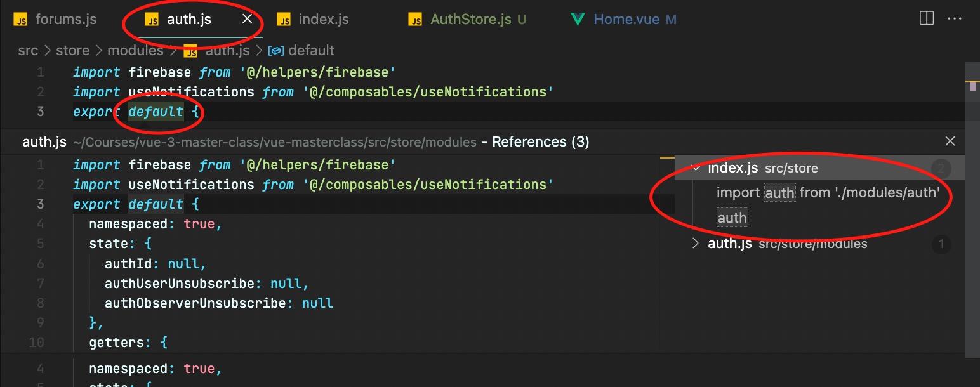Click the default symbol icon in breadcrumb
This screenshot has width=980, height=387.
(275, 51)
